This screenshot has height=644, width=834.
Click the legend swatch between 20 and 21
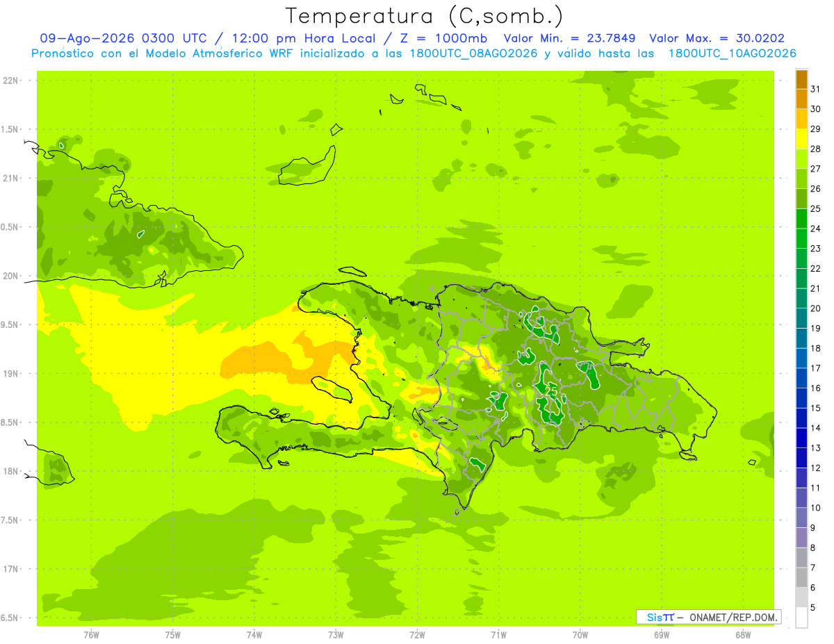[x=801, y=298]
